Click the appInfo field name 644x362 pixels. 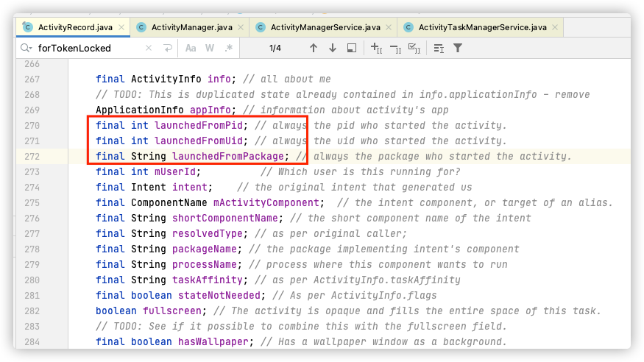(210, 110)
